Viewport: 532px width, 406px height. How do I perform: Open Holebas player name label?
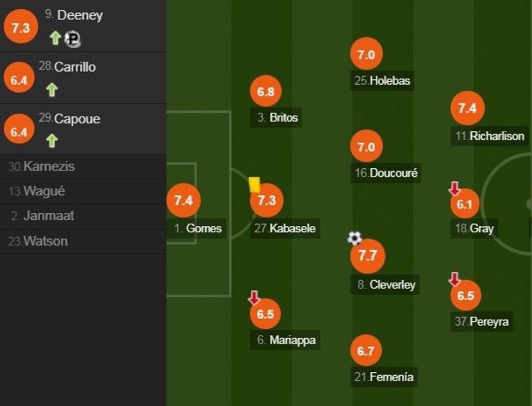[382, 81]
